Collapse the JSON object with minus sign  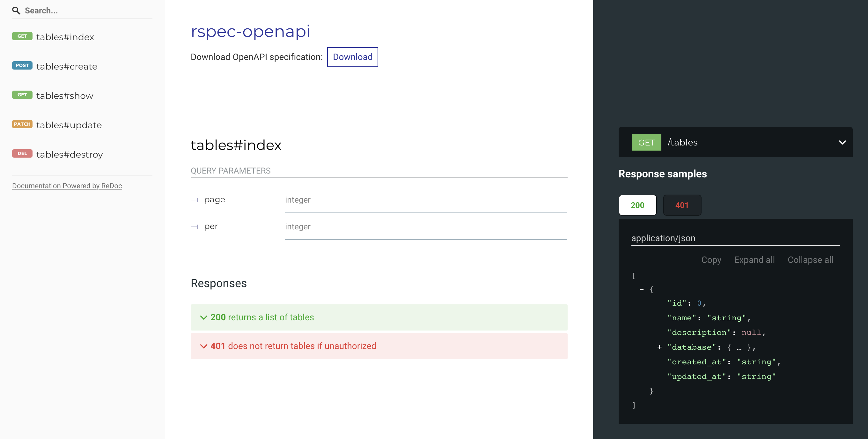point(641,290)
